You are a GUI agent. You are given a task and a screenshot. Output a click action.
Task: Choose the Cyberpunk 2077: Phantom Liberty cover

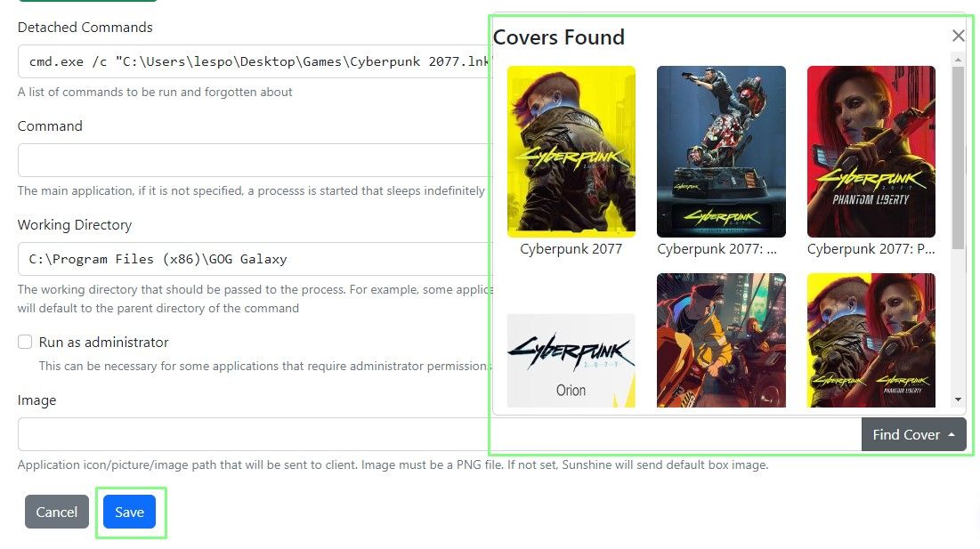pos(870,151)
